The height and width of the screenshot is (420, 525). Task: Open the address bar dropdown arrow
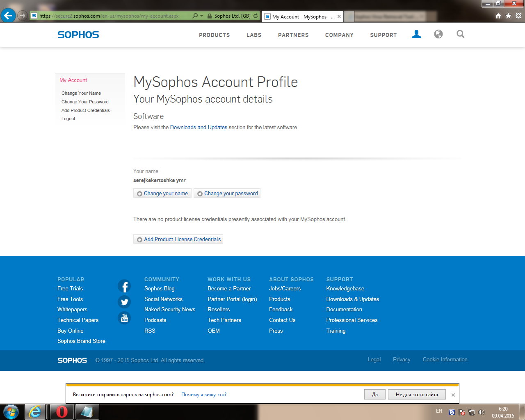201,16
